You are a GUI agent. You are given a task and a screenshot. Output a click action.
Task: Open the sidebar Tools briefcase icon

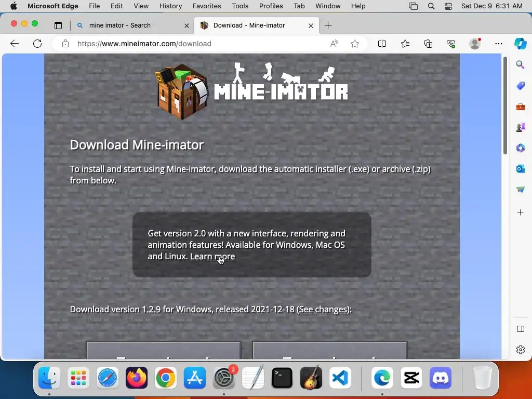click(x=521, y=107)
